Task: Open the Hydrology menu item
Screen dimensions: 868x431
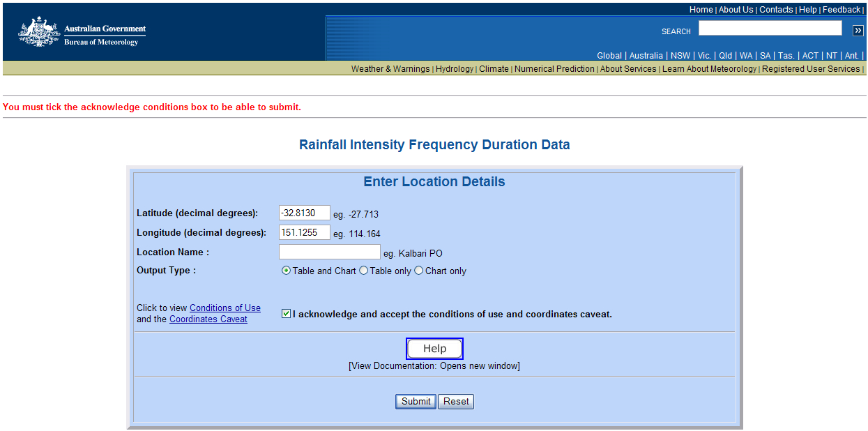Action: pos(455,69)
